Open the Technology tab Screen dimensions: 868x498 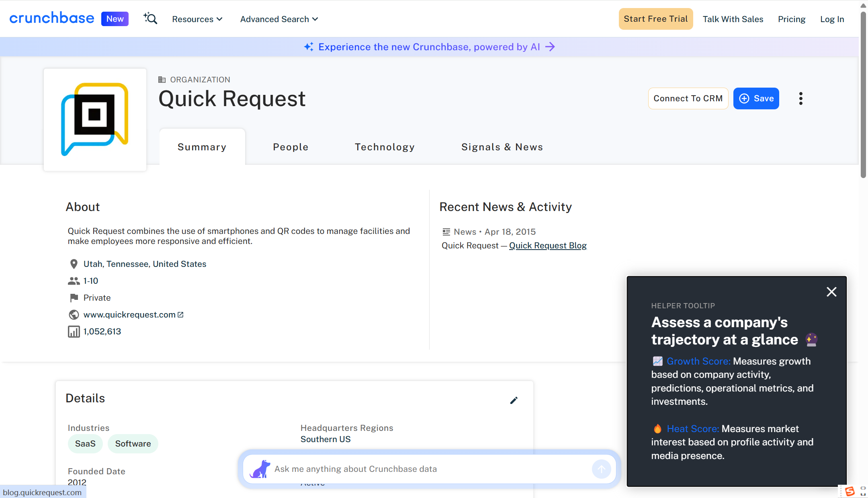tap(385, 147)
